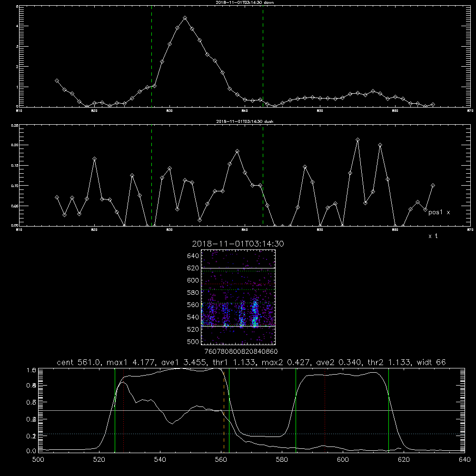Select the first diamond marker of the dusk curve
The height and width of the screenshot is (476, 476).
click(57, 198)
